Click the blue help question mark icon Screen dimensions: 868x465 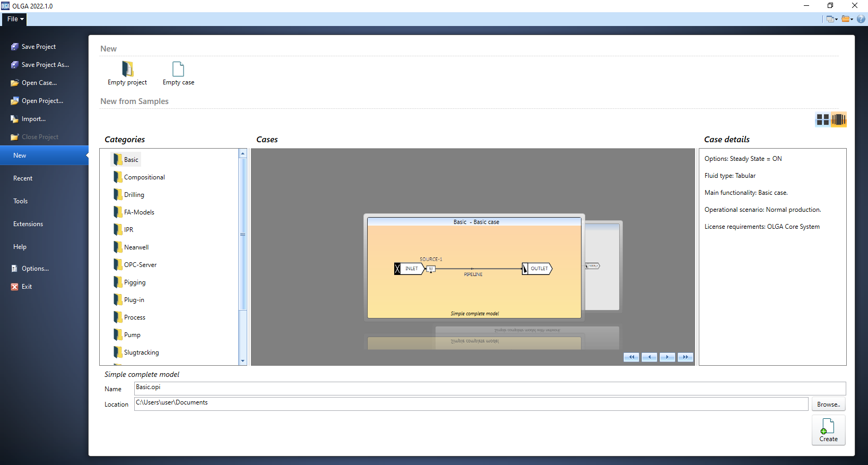(x=861, y=19)
